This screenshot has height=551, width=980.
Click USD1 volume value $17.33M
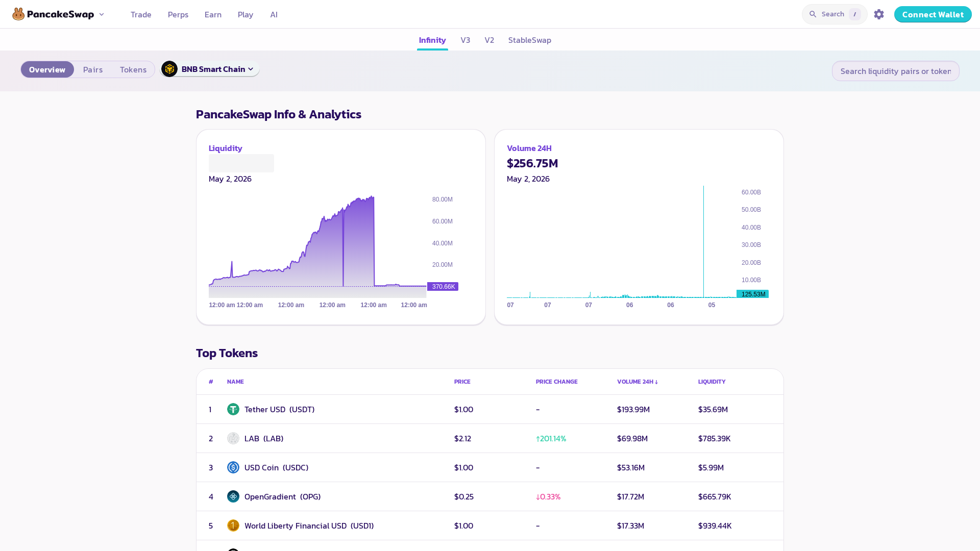coord(631,525)
